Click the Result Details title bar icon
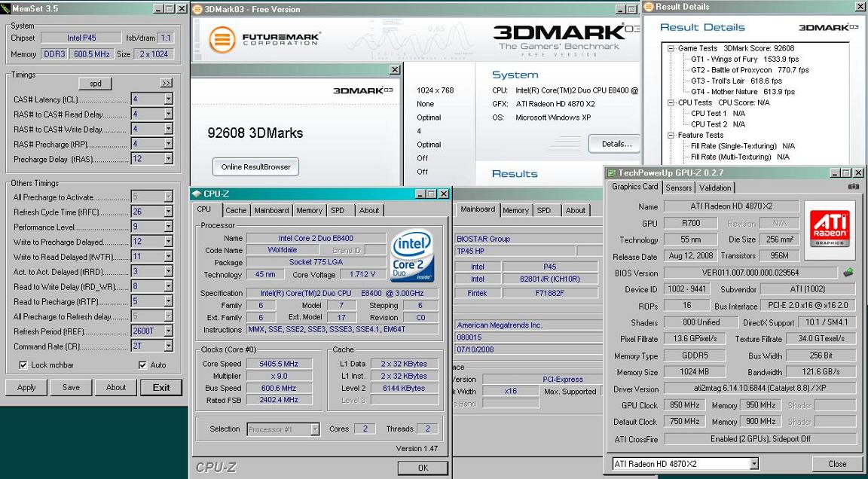The image size is (868, 479). pos(649,7)
